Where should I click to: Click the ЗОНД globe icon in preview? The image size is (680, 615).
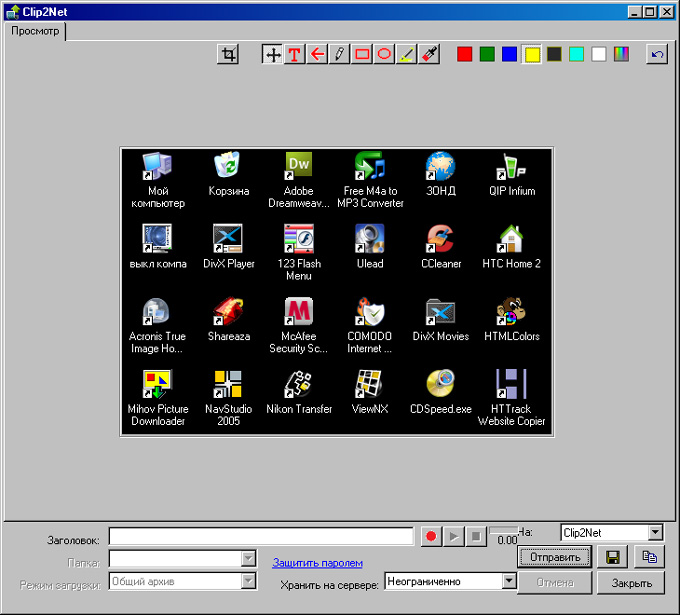pos(440,166)
